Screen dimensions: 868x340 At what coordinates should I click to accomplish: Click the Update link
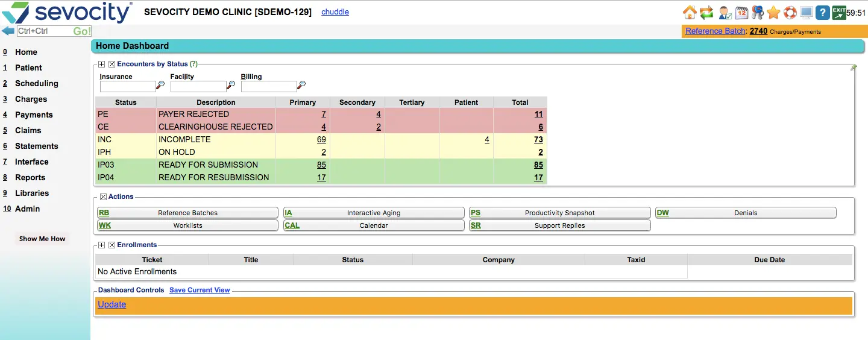[x=112, y=304]
